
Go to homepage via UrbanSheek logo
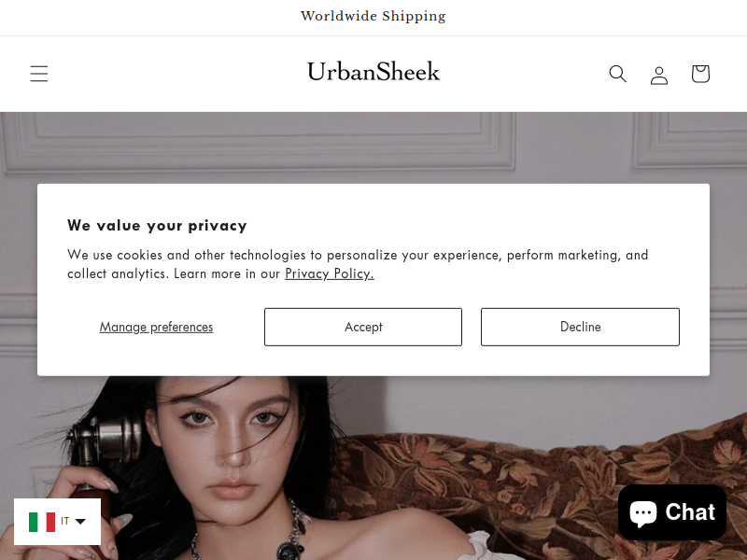point(373,72)
